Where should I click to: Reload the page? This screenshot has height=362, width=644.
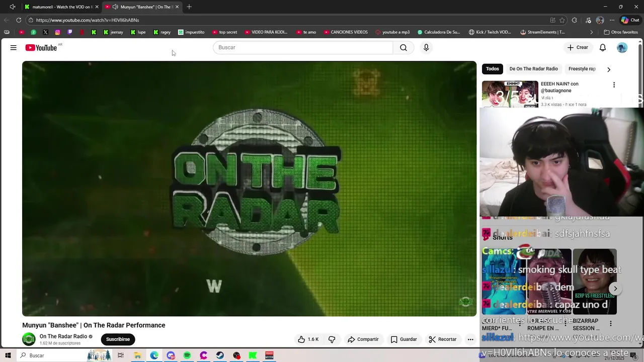(x=19, y=20)
